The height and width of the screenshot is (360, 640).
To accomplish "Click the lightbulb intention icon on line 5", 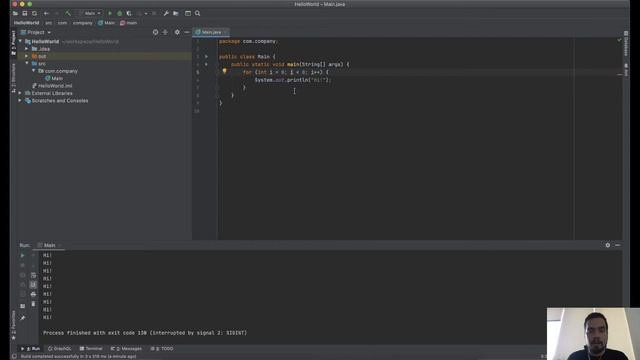I will 224,71.
